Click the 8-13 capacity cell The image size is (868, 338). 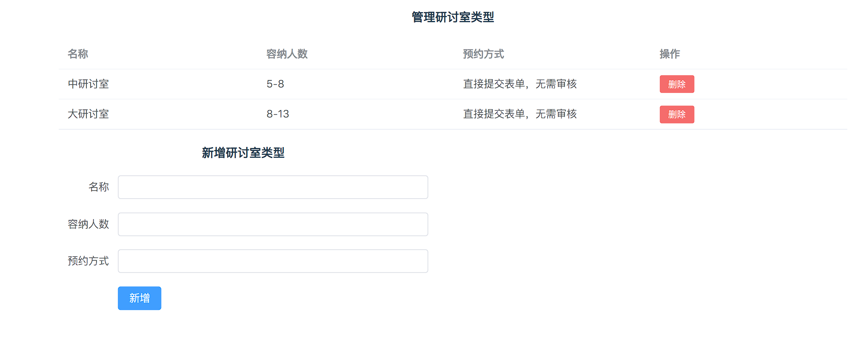click(x=278, y=114)
